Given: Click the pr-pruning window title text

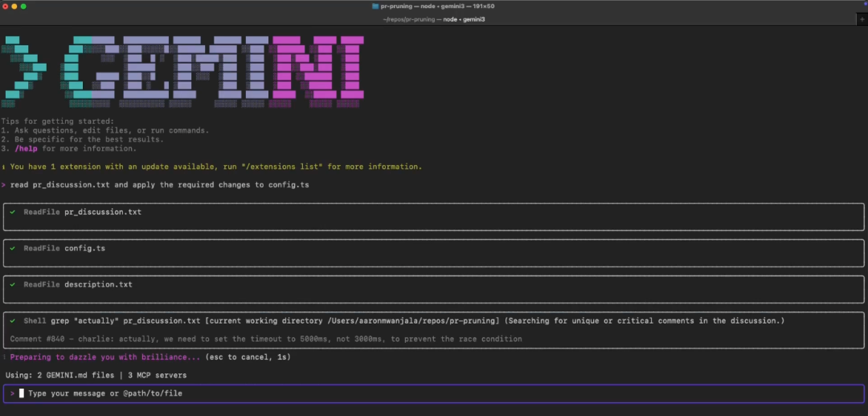Looking at the screenshot, I should pos(433,6).
